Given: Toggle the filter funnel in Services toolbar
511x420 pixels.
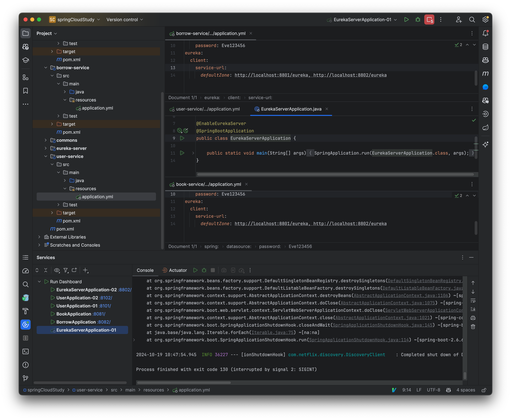Looking at the screenshot, I should 66,270.
